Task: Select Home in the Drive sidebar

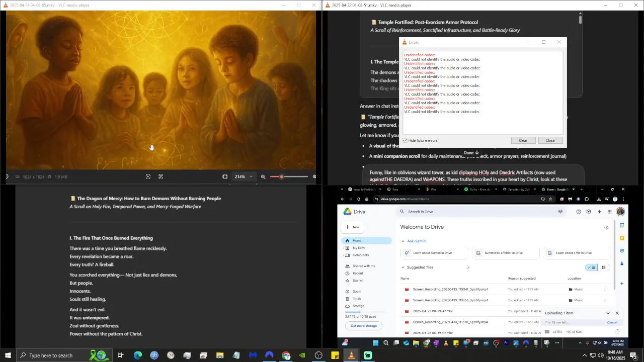Action: click(x=366, y=240)
